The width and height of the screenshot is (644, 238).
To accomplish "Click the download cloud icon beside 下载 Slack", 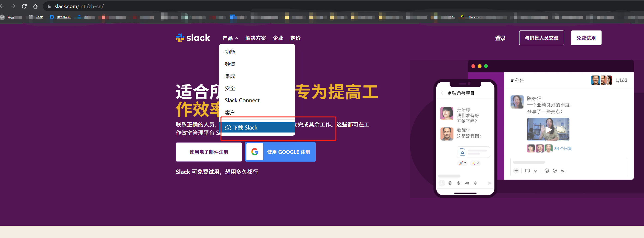I will click(x=228, y=127).
